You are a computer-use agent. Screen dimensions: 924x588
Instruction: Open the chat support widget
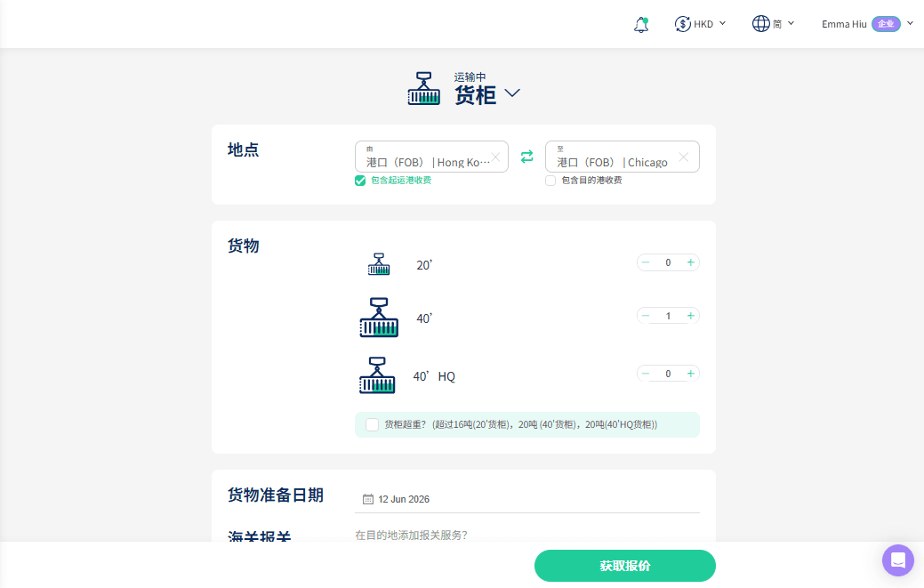(x=897, y=560)
